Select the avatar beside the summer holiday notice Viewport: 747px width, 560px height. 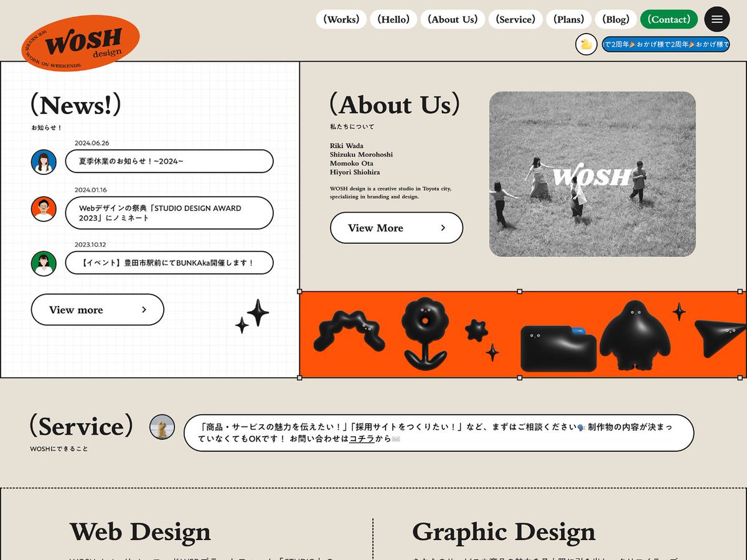point(44,161)
